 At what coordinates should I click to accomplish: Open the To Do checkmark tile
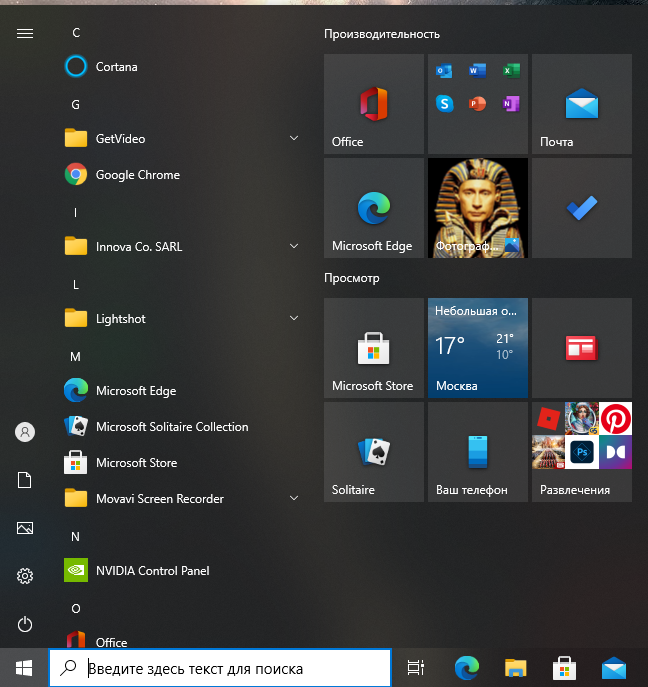point(582,208)
